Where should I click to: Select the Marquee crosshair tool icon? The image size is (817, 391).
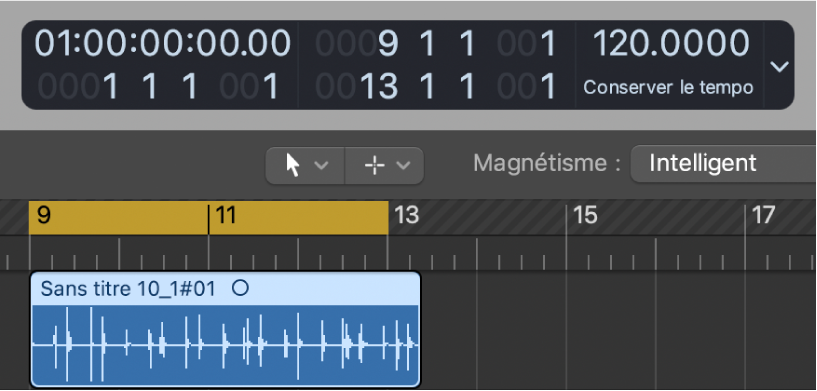375,166
